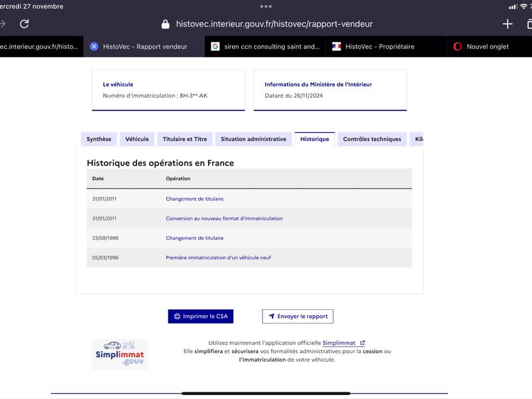Switch to the Google siren ccn consulting tab
This screenshot has width=532, height=399.
(x=265, y=47)
